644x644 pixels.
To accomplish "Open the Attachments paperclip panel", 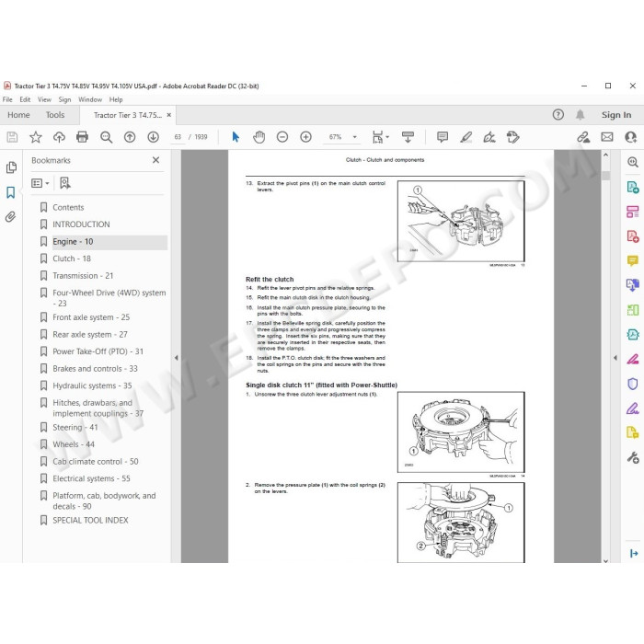I will [x=11, y=216].
